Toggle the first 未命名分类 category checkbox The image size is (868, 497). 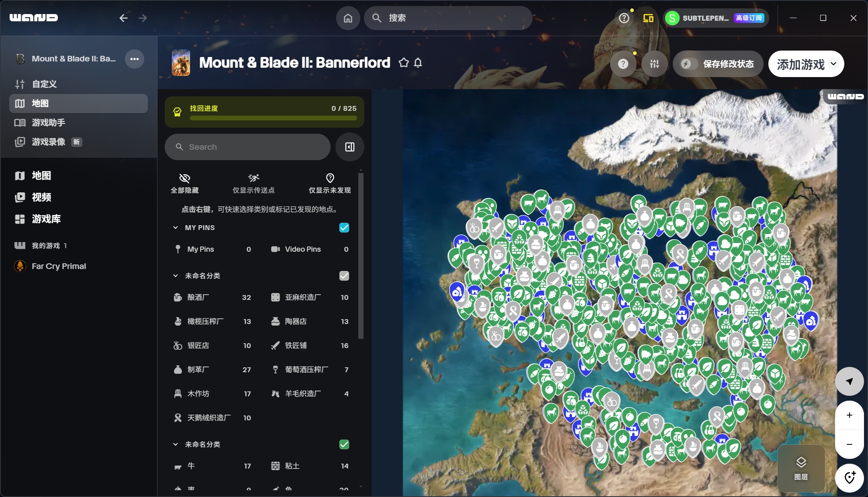[344, 276]
